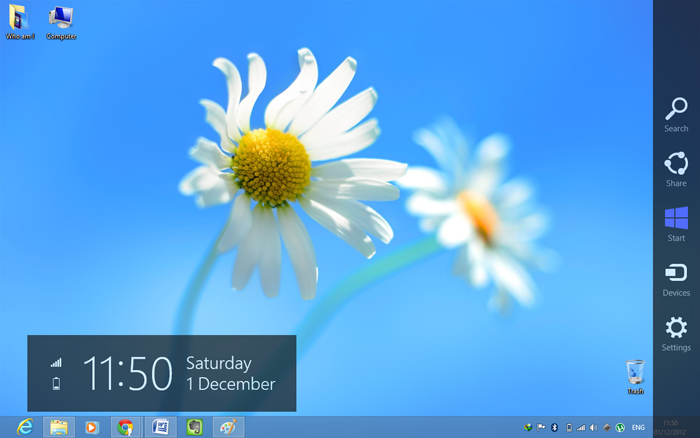Screen dimensions: 700x438
Task: Click the uTorrent tray icon
Action: (619, 427)
